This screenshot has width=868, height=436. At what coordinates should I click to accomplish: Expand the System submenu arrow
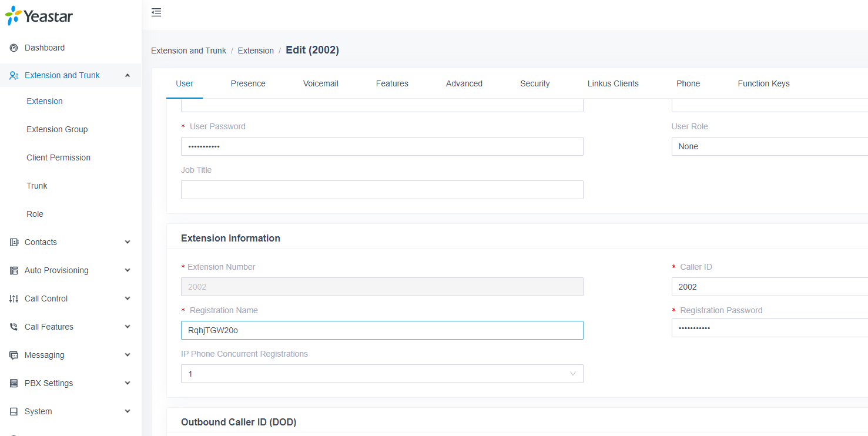128,411
